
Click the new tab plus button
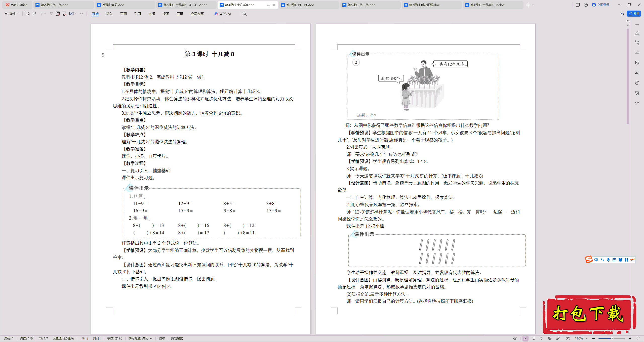tap(528, 5)
